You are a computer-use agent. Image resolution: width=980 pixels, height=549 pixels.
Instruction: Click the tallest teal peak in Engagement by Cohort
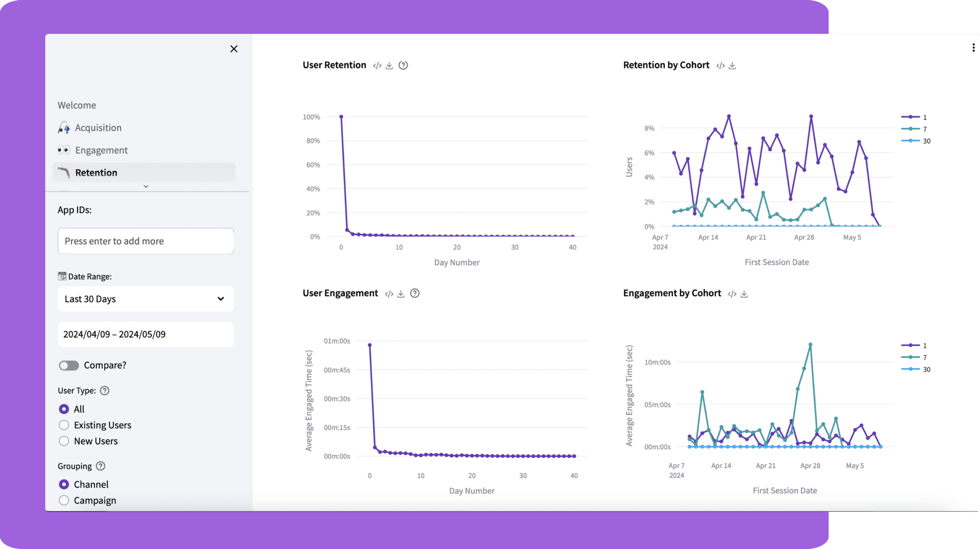coord(811,345)
